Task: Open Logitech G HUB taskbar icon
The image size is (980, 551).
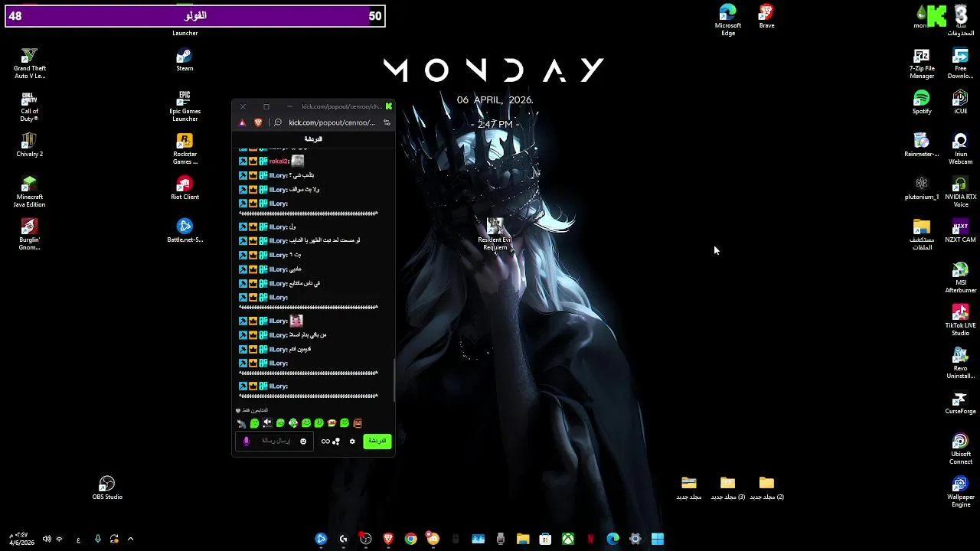Action: [x=343, y=540]
